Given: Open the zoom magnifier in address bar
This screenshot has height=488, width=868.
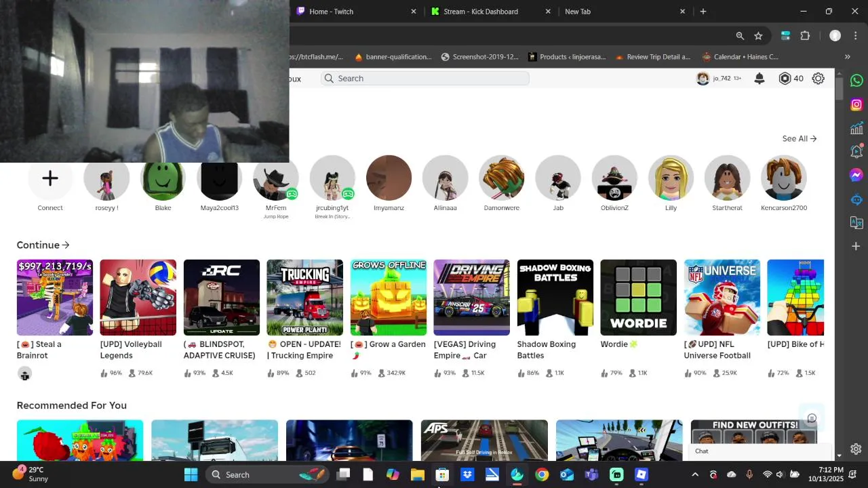Looking at the screenshot, I should click(x=740, y=36).
